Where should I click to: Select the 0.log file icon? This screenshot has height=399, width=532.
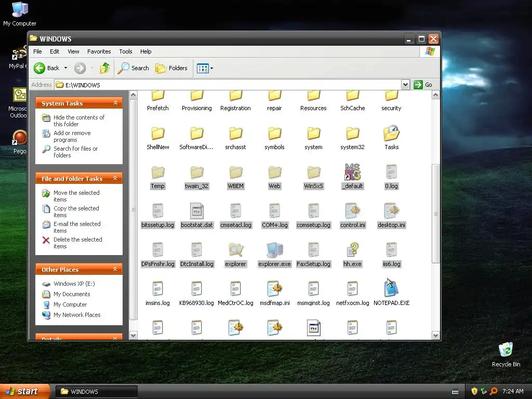coord(391,172)
